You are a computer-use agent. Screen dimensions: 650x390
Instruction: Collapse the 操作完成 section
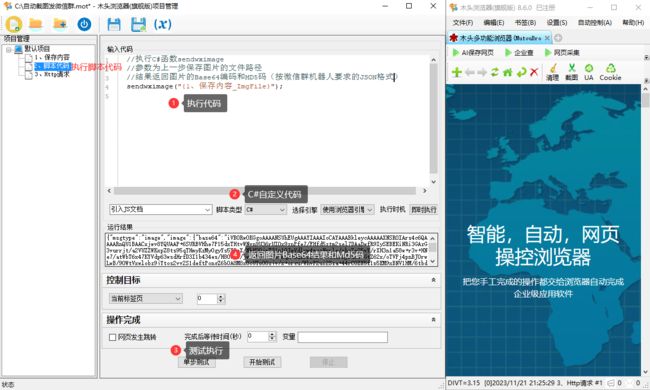433,320
